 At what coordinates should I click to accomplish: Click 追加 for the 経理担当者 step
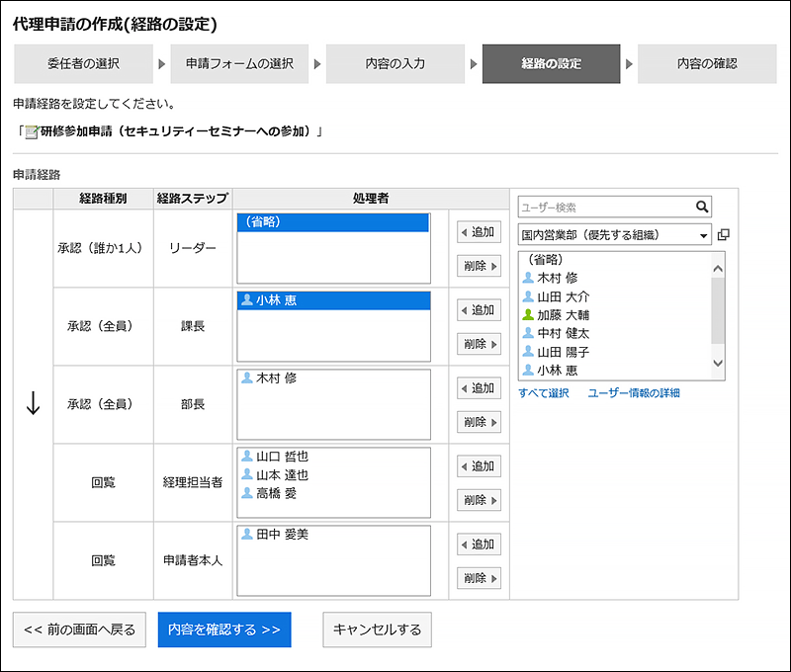479,466
